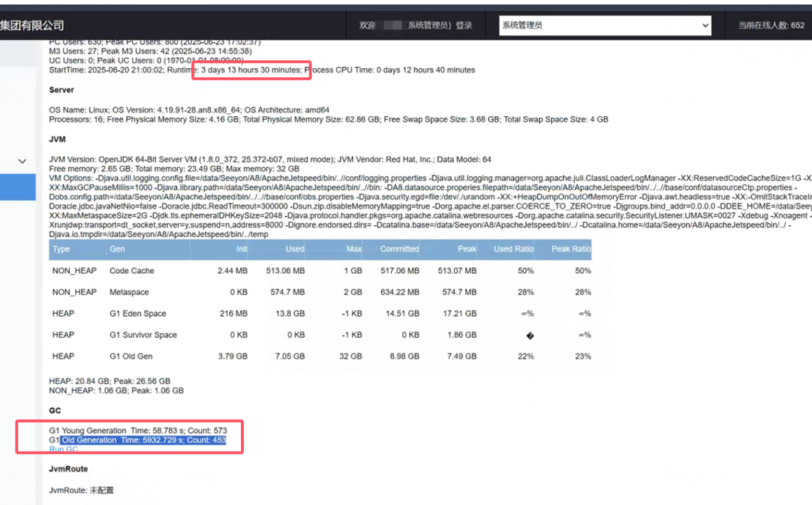Click the JVM Version OpenJDK line
The image size is (812, 505).
270,160
